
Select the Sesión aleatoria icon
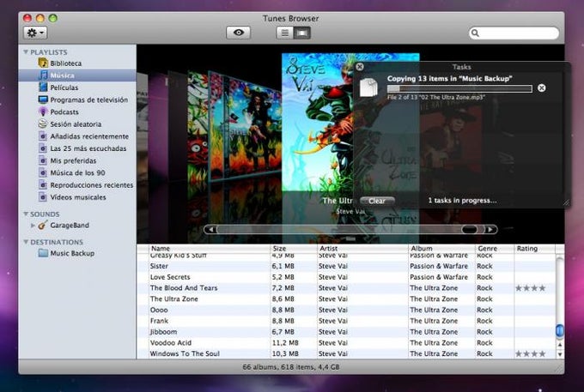(x=43, y=124)
